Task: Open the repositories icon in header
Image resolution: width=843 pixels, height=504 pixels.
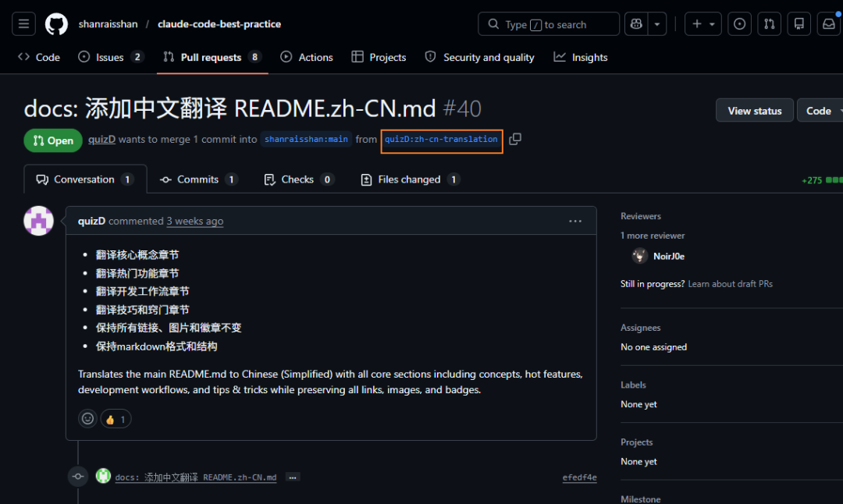Action: (x=799, y=24)
